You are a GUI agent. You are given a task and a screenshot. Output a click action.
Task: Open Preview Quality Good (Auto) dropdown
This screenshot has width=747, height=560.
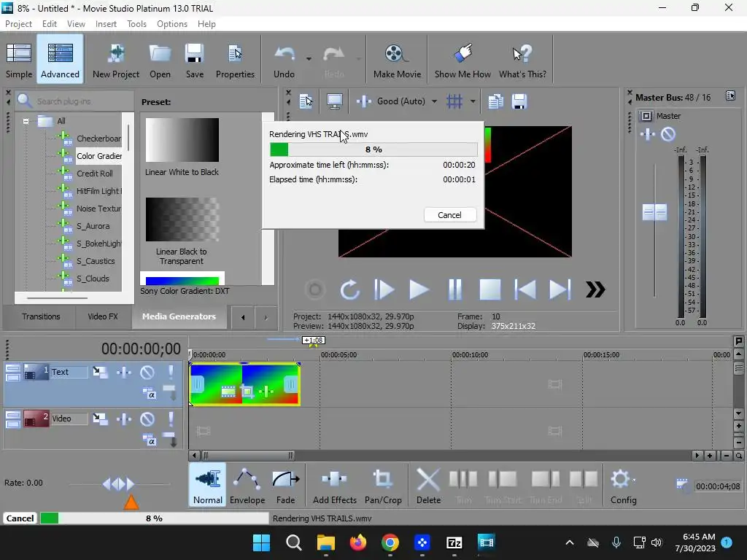pyautogui.click(x=433, y=101)
